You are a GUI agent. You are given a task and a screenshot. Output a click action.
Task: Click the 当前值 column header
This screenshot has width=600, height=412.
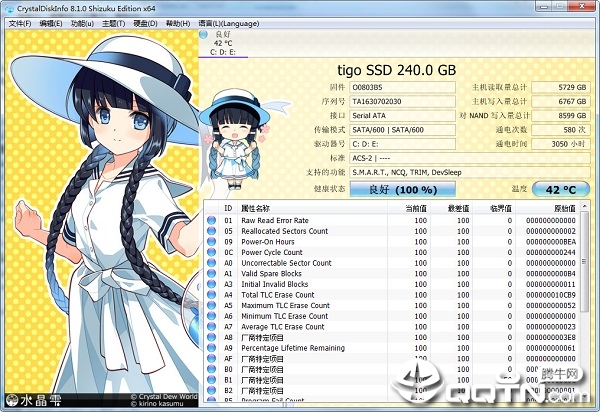click(x=409, y=208)
